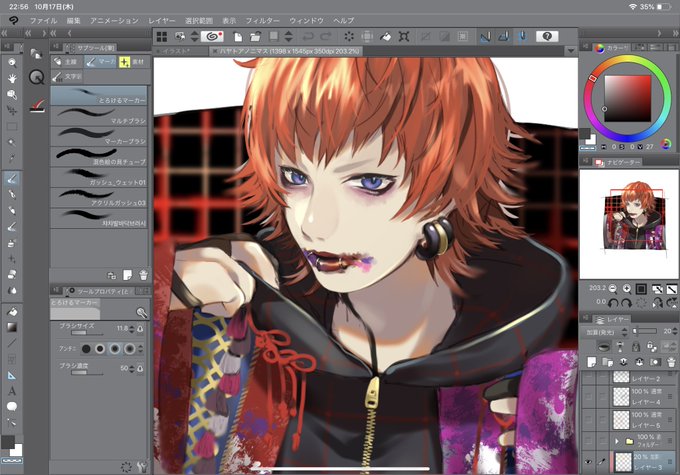This screenshot has height=475, width=680.
Task: Open the grid layout icon in command bar
Action: pos(162,36)
